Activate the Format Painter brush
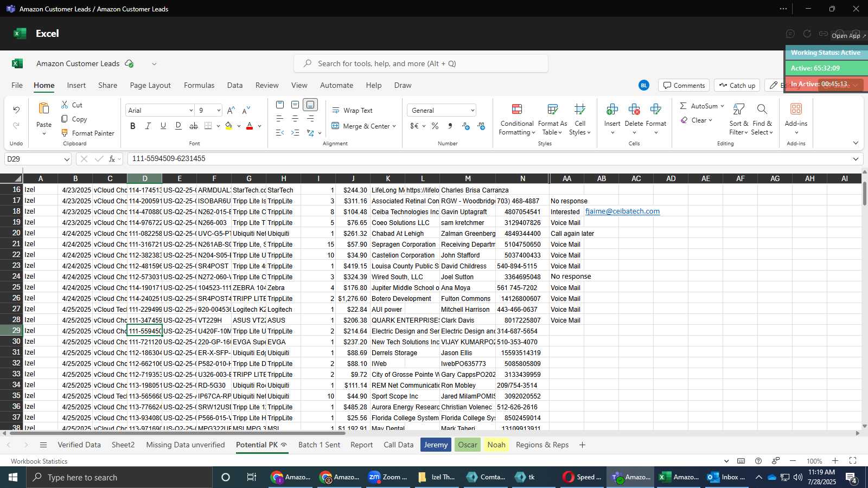Image resolution: width=868 pixels, height=488 pixels. (x=87, y=133)
